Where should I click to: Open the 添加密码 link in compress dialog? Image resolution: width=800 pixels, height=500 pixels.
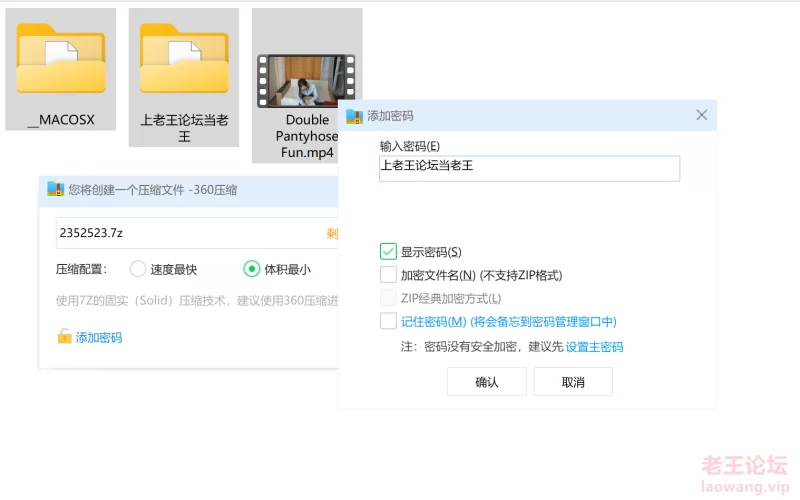(x=99, y=337)
